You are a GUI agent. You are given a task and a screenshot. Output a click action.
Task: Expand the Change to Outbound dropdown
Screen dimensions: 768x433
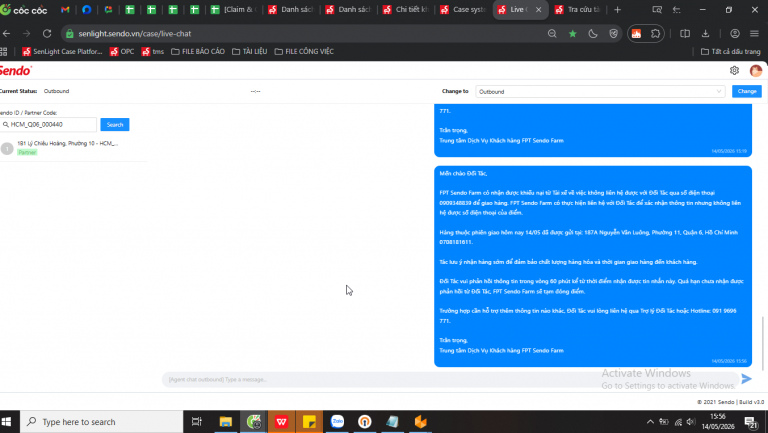(x=600, y=92)
